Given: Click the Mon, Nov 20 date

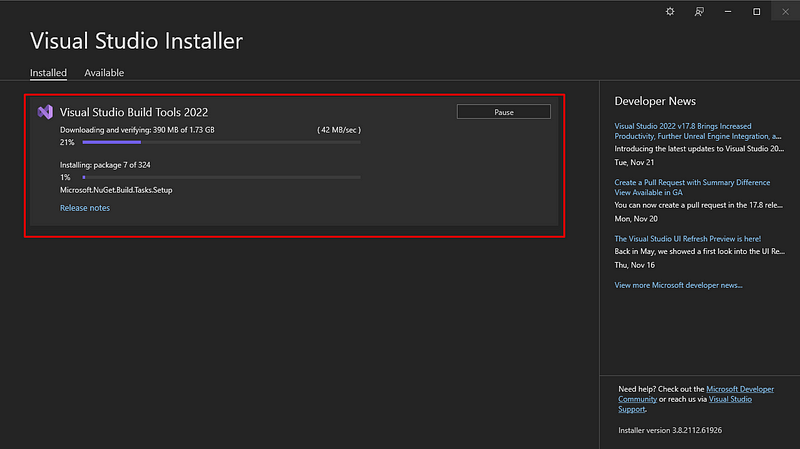Looking at the screenshot, I should tap(636, 219).
